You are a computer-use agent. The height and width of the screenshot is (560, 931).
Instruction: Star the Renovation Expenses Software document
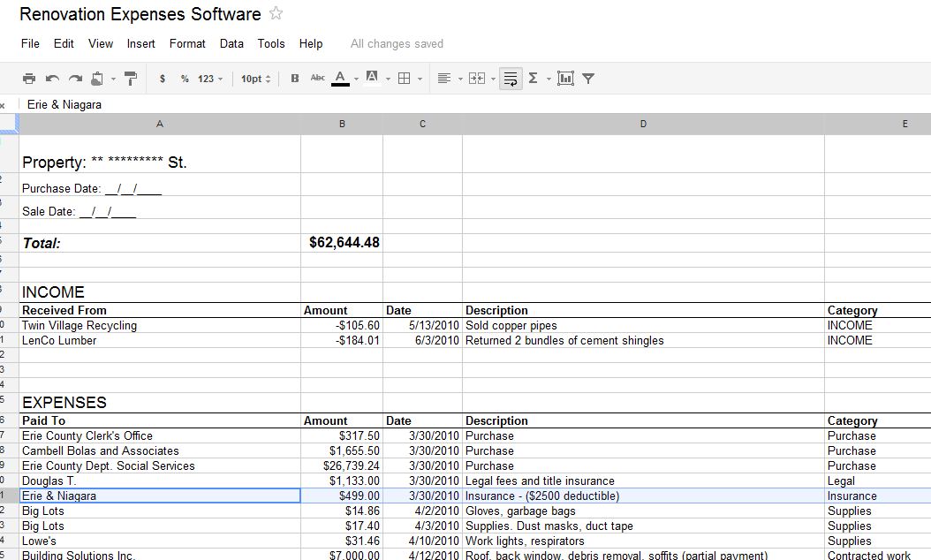tap(276, 13)
